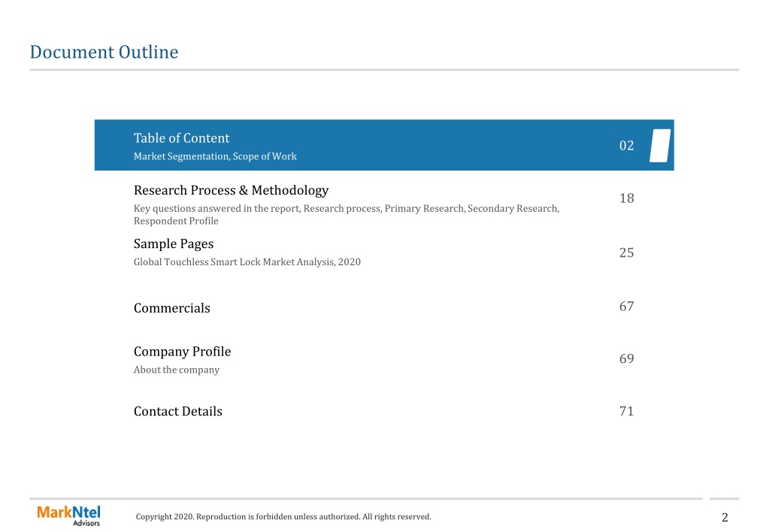Click the slide number 2 in footer
The image size is (769, 532).
(x=725, y=517)
